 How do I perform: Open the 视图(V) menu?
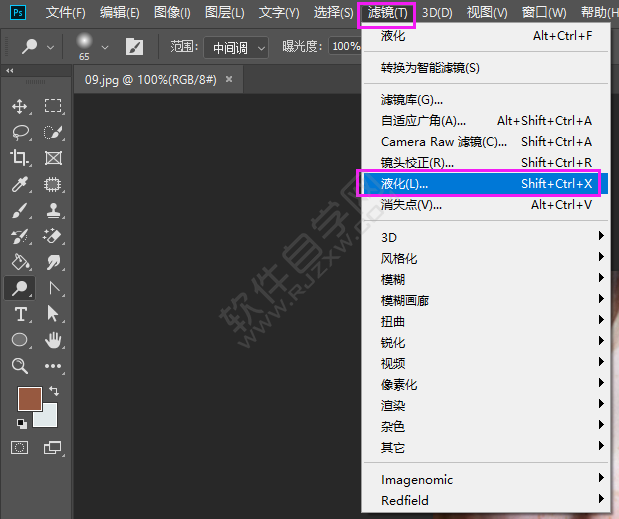click(487, 13)
